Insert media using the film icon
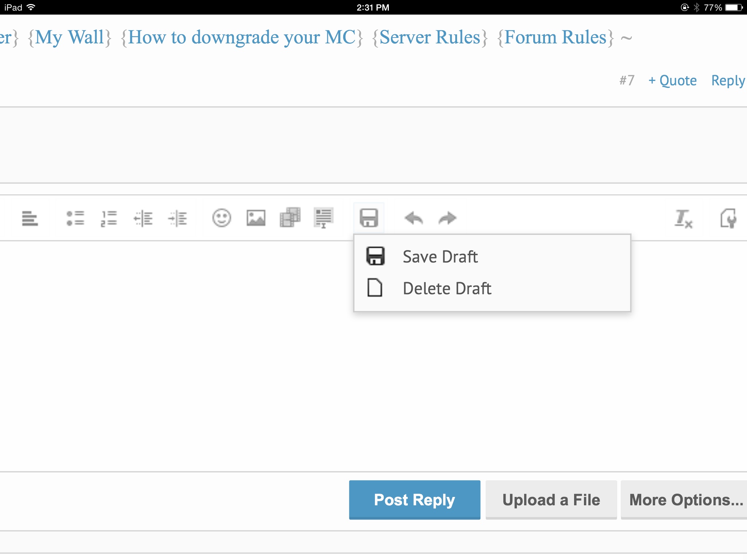747x560 pixels. point(290,218)
